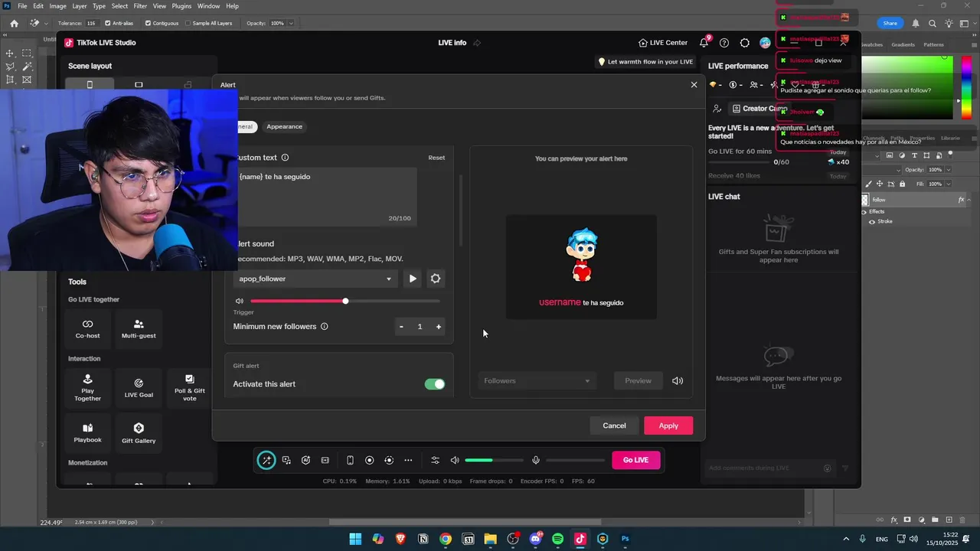Image resolution: width=980 pixels, height=551 pixels.
Task: Open the LIVE Goal interaction
Action: (139, 388)
